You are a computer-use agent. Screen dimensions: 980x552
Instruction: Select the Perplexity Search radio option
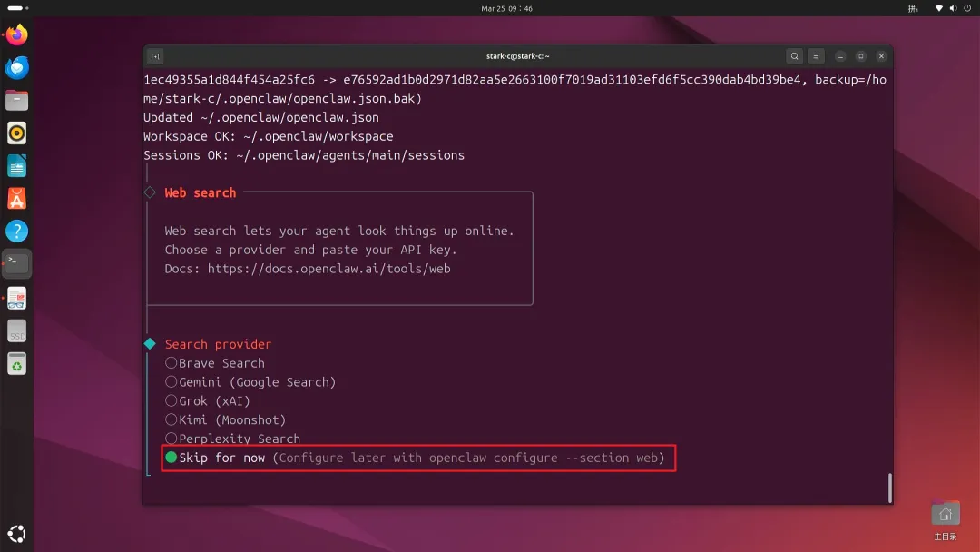171,439
